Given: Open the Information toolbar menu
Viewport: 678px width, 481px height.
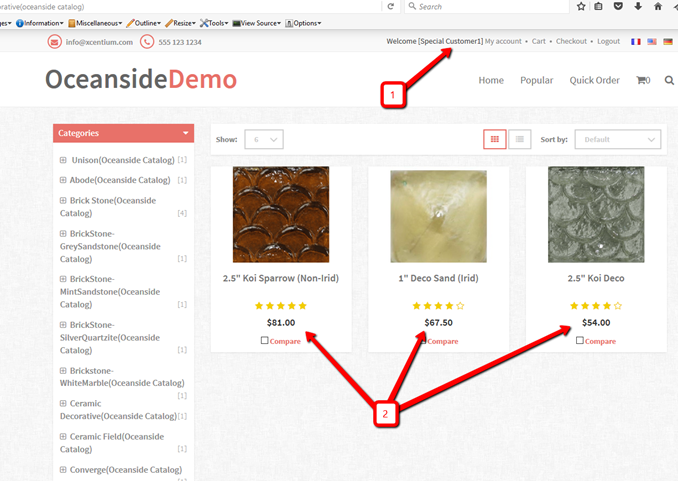Looking at the screenshot, I should pos(40,23).
